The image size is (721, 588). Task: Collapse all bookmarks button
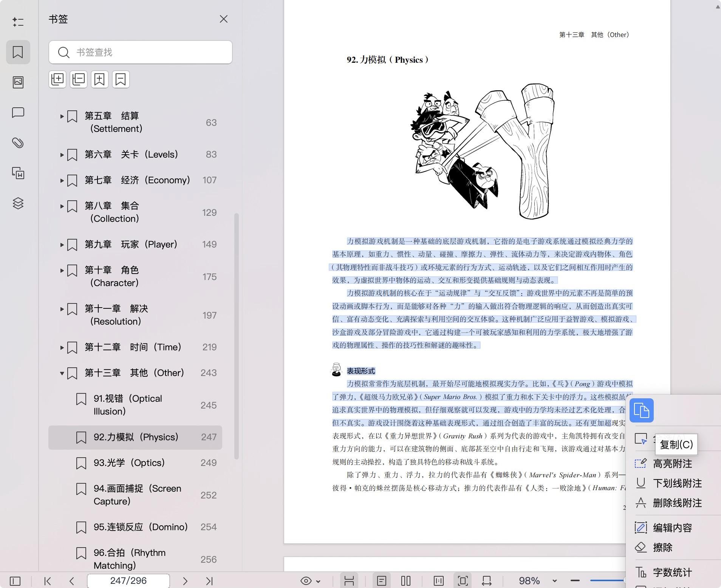pos(79,79)
